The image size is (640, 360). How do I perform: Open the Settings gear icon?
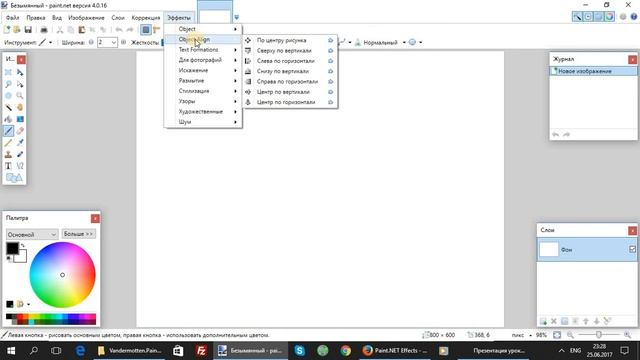(x=623, y=17)
